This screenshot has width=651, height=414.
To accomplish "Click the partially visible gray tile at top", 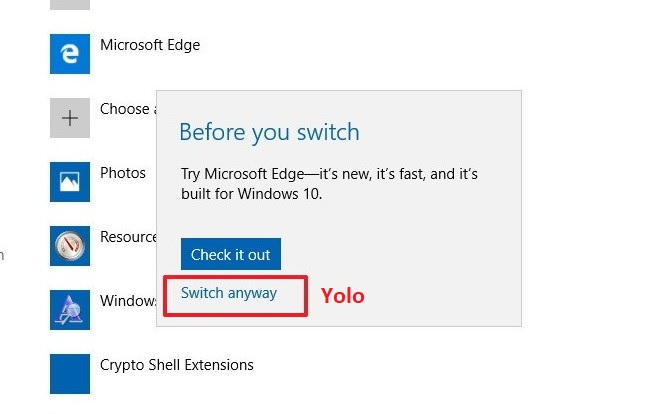I will coord(70,5).
